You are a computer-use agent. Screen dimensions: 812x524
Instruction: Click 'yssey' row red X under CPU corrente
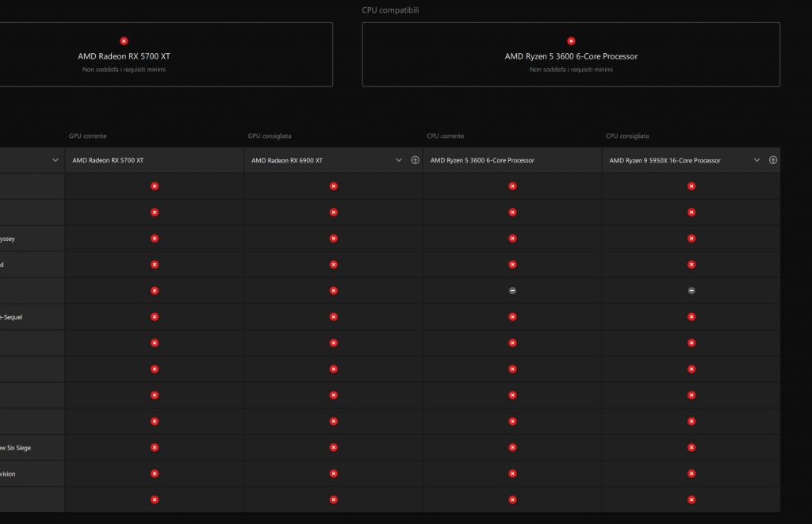point(512,238)
